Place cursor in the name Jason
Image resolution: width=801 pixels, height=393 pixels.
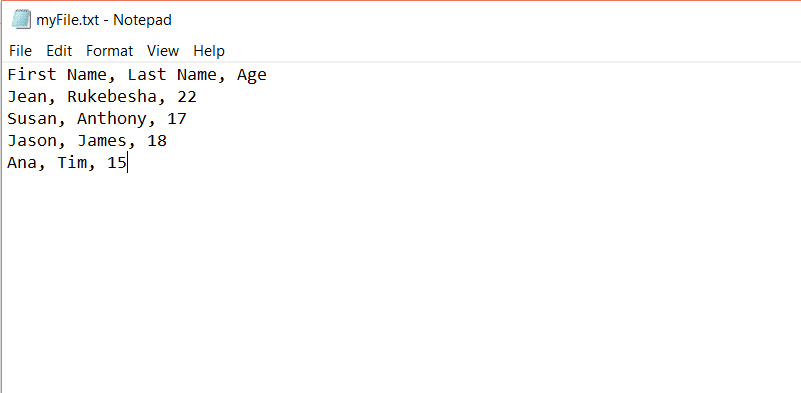(32, 141)
